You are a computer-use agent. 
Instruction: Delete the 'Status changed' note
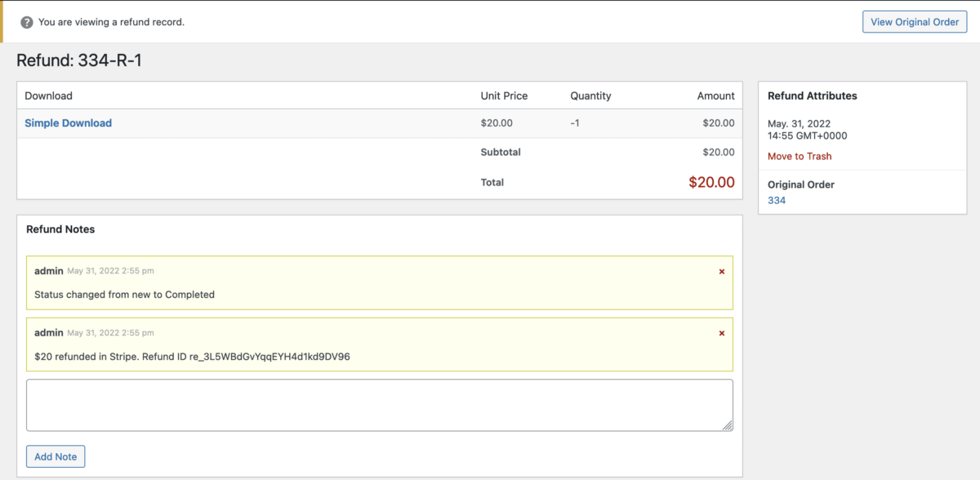721,271
